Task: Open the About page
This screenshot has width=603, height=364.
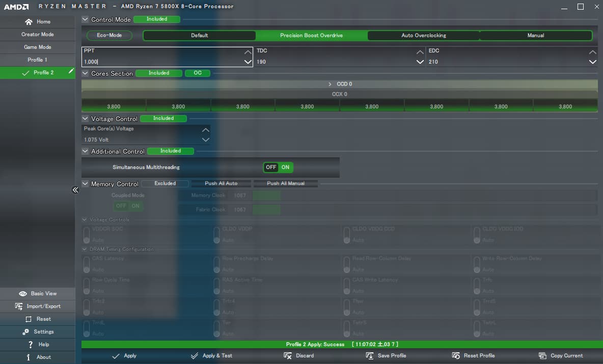Action: pos(37,357)
